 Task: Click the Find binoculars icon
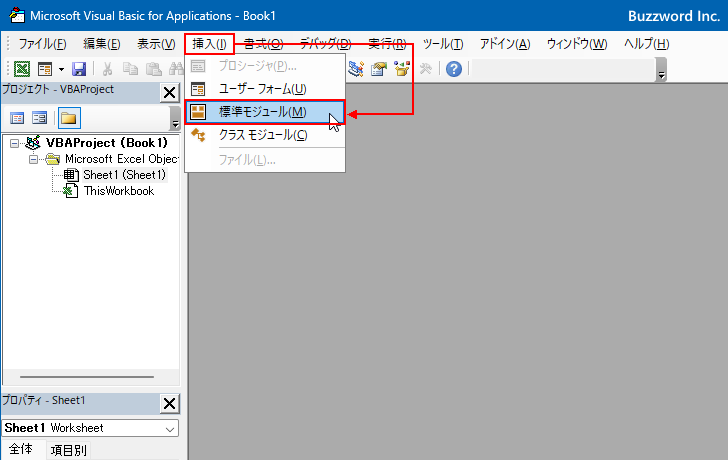click(x=176, y=69)
